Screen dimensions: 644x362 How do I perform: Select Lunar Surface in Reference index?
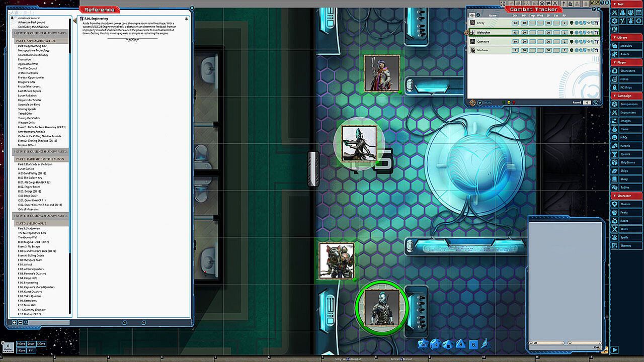(27, 168)
